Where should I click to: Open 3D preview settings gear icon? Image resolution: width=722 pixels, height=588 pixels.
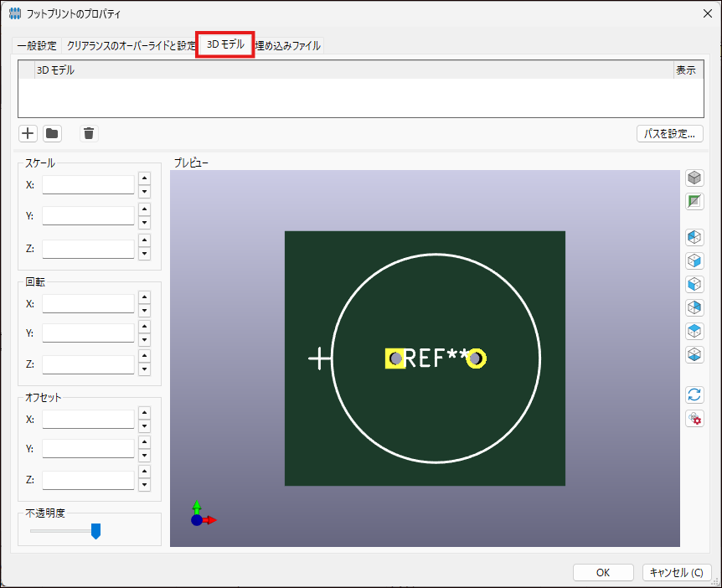pos(694,418)
